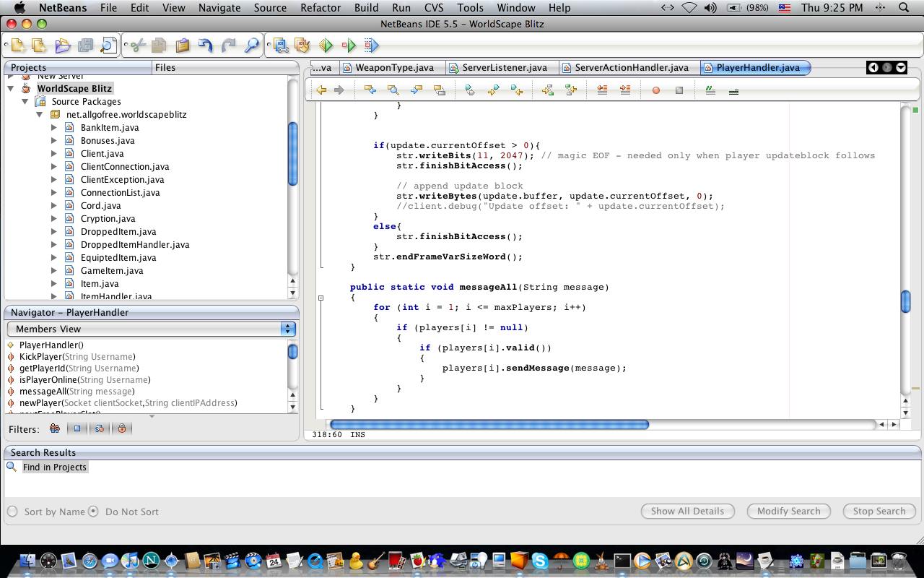Click the Open Project folder icon
Image resolution: width=924 pixels, height=578 pixels.
click(63, 46)
